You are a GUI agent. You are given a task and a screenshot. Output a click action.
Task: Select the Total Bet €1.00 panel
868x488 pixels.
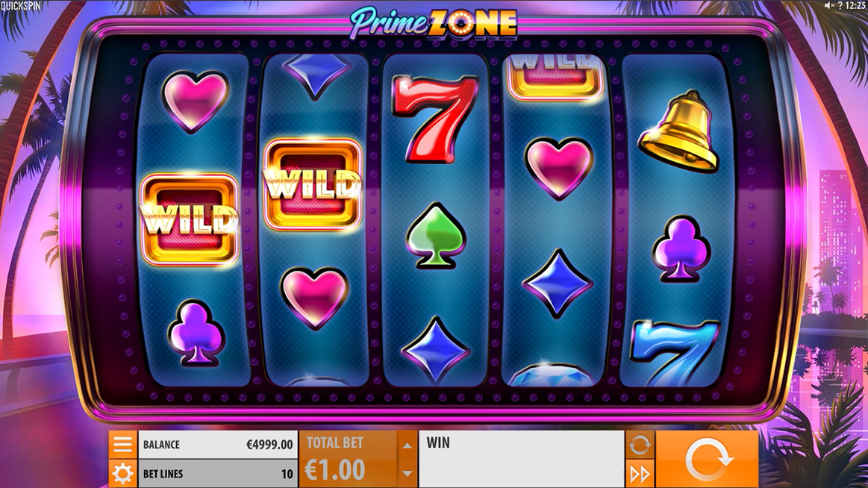[x=349, y=459]
